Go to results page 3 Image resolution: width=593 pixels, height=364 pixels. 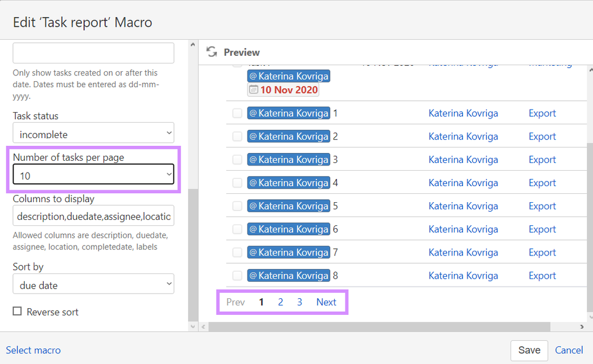pyautogui.click(x=300, y=302)
